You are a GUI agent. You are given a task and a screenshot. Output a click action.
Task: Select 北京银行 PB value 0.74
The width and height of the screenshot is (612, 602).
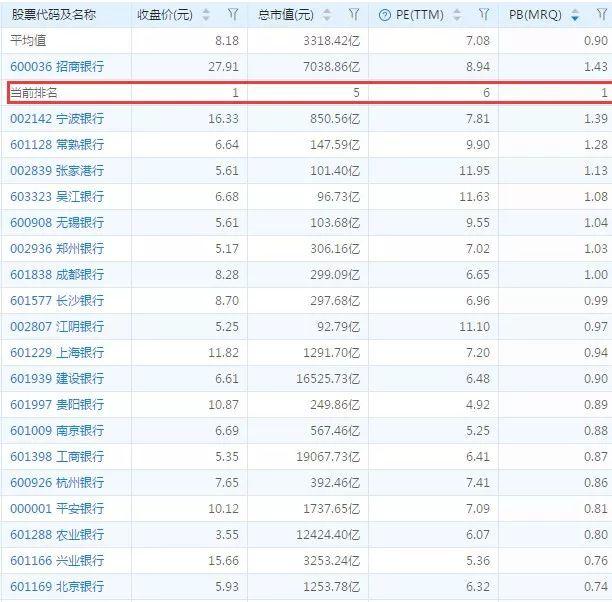click(x=596, y=587)
